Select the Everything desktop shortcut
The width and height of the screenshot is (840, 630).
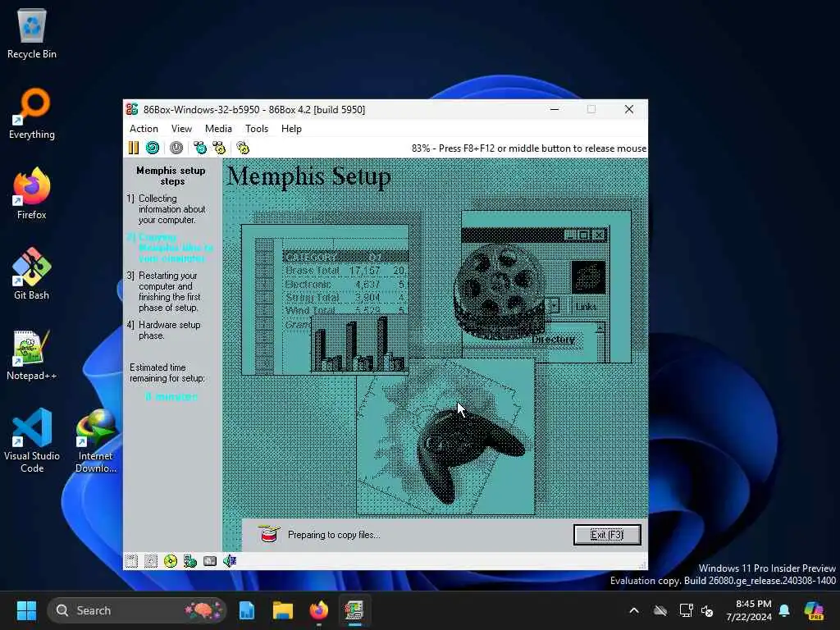pos(32,113)
